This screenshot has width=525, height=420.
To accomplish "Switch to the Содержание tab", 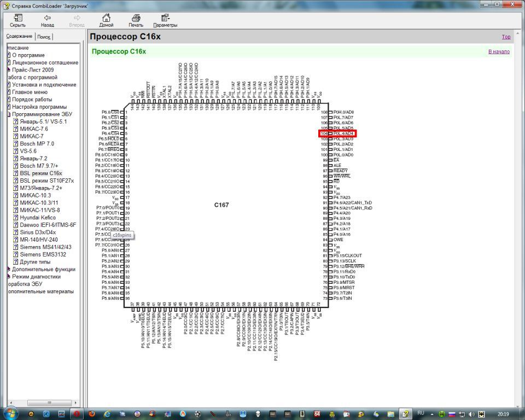I will [x=19, y=37].
